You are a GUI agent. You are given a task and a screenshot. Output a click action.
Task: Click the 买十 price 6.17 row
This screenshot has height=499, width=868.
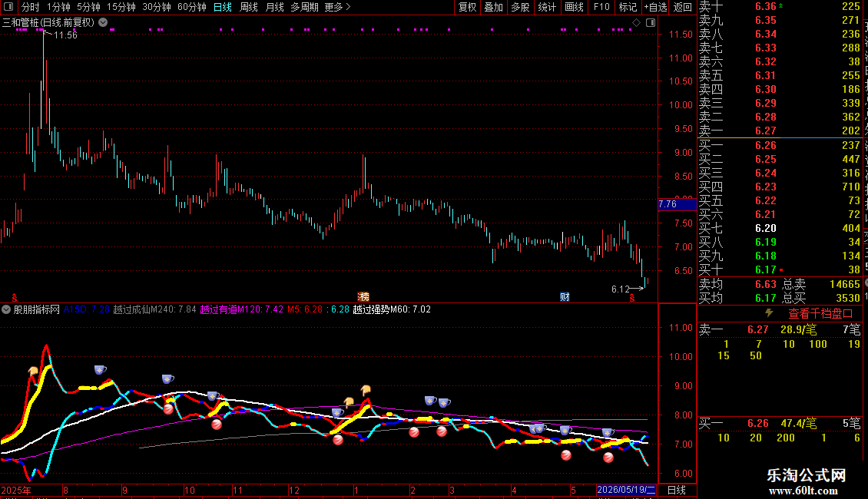point(780,269)
